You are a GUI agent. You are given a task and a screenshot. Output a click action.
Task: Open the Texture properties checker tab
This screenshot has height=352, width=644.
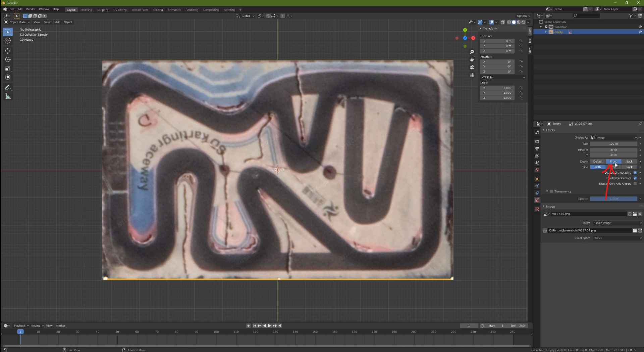[537, 209]
